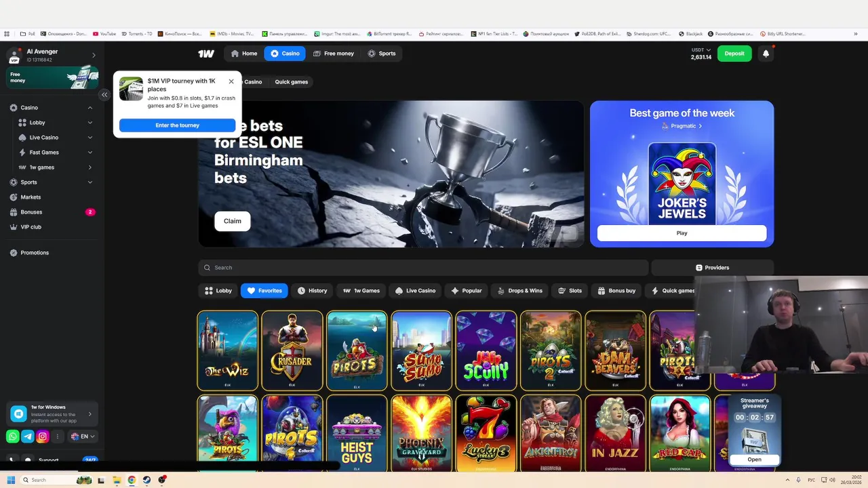The height and width of the screenshot is (488, 868).
Task: Click the green Deposit button
Action: [734, 54]
